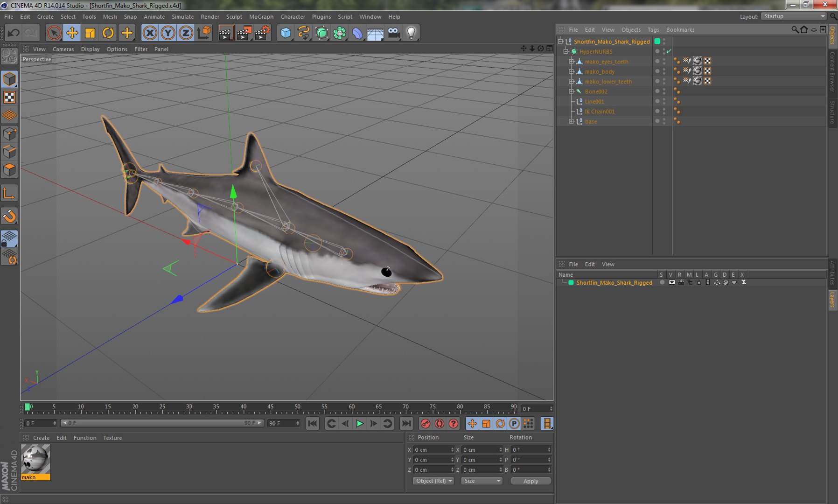Open the Attributes side tab
The width and height of the screenshot is (838, 504).
point(832,273)
